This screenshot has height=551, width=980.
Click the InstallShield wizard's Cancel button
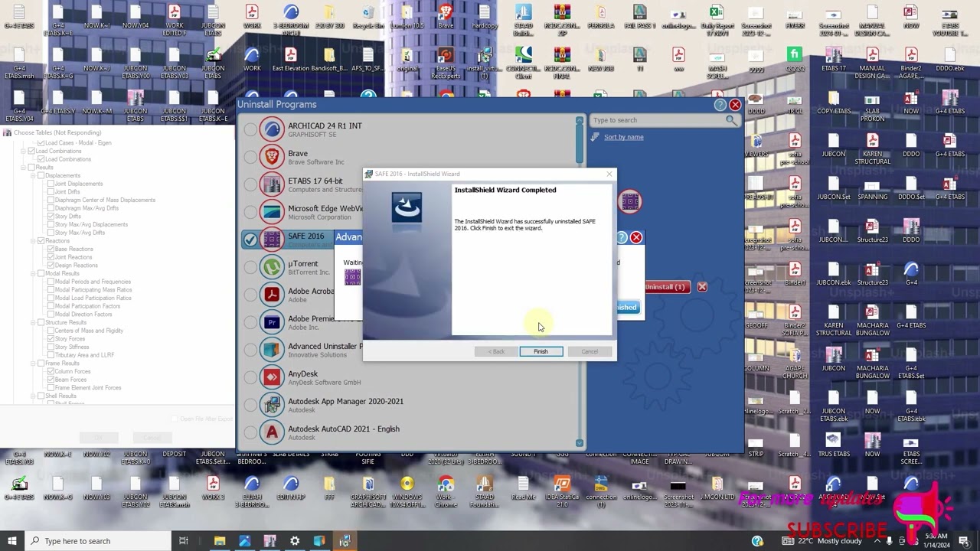pyautogui.click(x=590, y=351)
